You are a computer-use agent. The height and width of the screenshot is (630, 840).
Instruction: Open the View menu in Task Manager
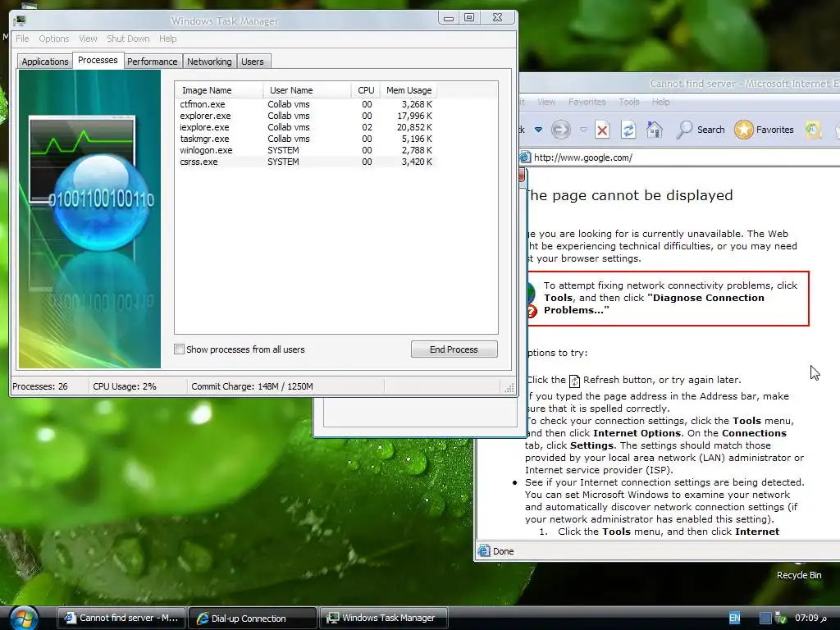[88, 39]
